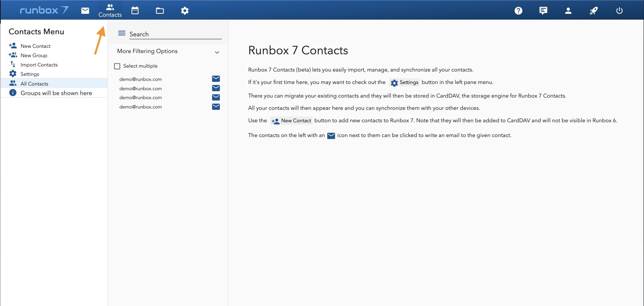Select the second demo@runbox.com contact
The image size is (644, 306).
pos(140,89)
